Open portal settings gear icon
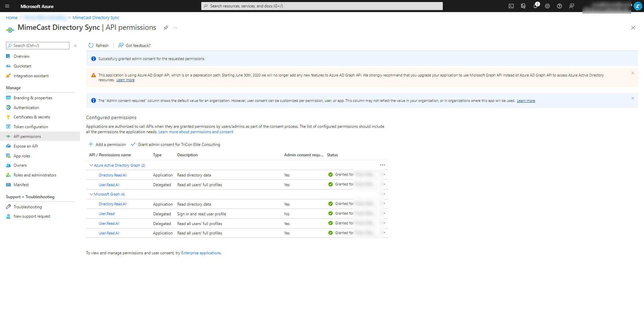Image resolution: width=644 pixels, height=325 pixels. [x=547, y=6]
